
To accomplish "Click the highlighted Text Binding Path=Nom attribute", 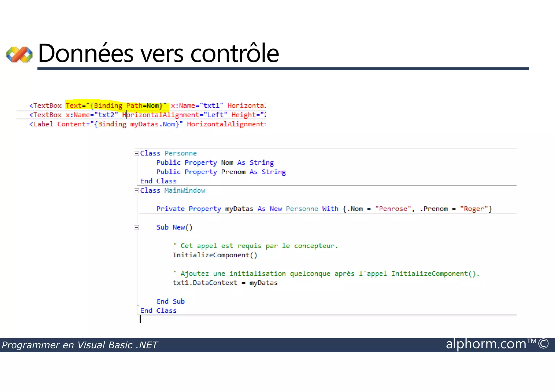I will [116, 105].
